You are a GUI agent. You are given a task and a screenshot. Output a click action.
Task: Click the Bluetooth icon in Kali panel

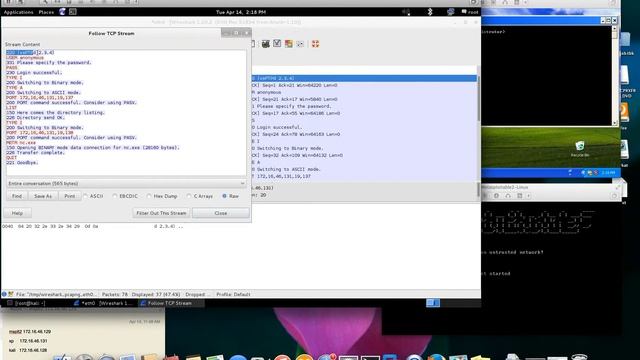click(430, 12)
